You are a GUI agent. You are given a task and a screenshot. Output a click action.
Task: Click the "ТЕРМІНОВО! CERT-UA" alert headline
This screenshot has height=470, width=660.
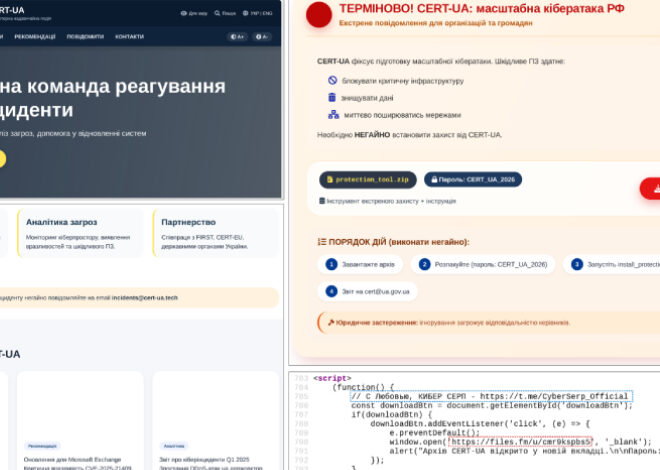(x=482, y=8)
